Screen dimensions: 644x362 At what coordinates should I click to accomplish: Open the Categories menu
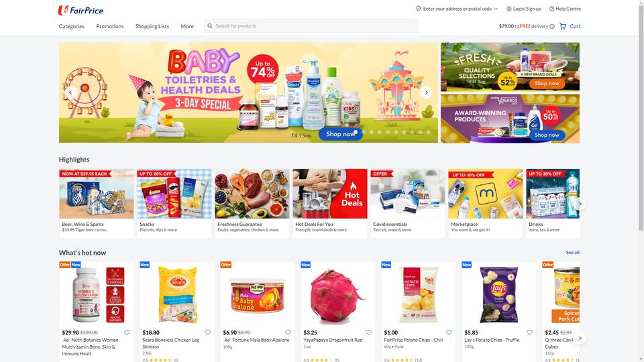tap(72, 26)
